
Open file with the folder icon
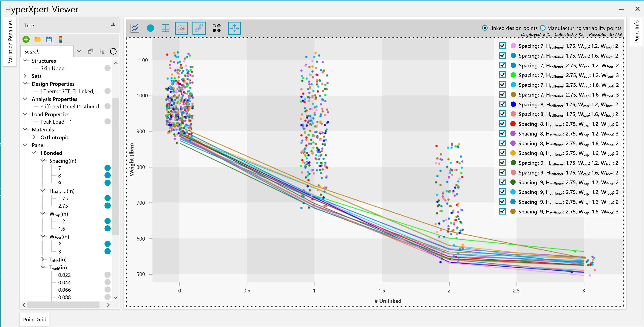[38, 39]
